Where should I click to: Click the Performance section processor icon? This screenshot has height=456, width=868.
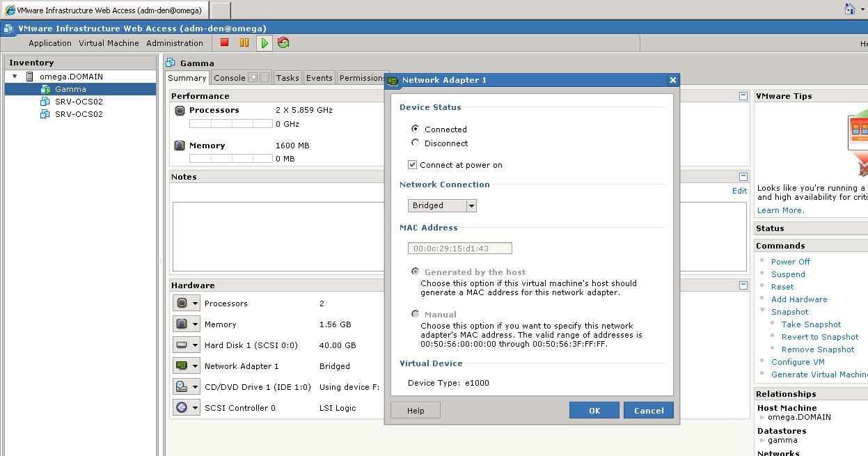pos(180,110)
